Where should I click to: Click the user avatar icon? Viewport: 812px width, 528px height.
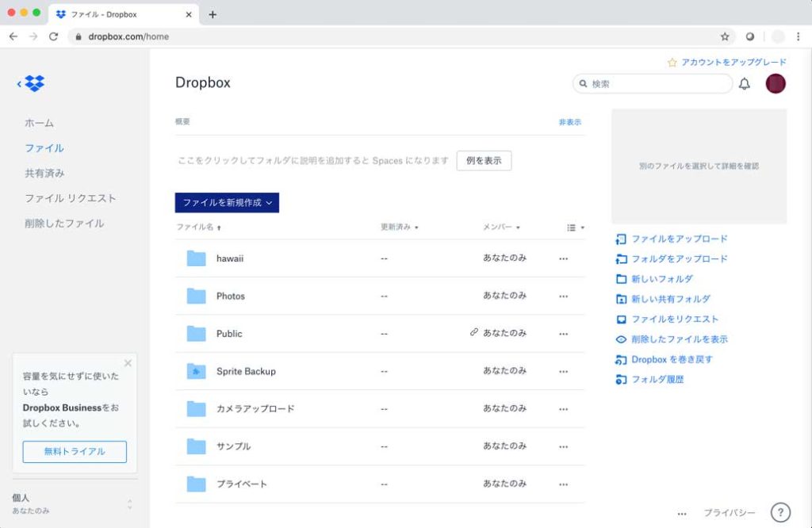[x=775, y=84]
